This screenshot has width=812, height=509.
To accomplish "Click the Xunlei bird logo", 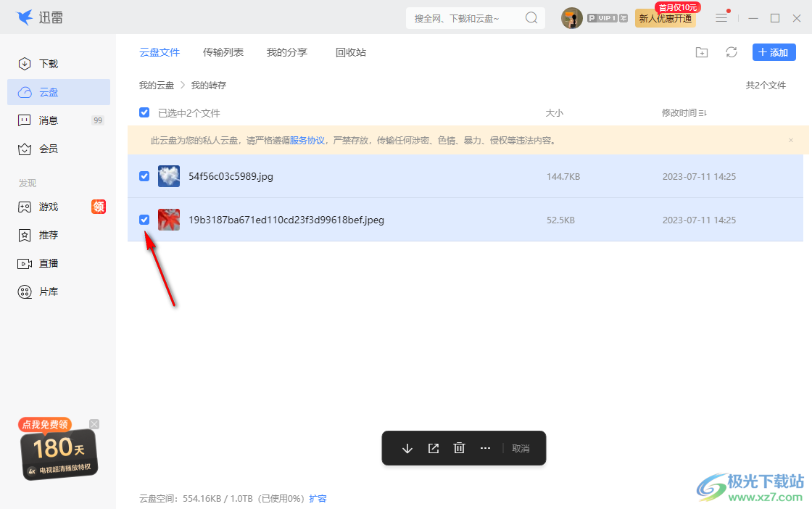I will tap(25, 17).
